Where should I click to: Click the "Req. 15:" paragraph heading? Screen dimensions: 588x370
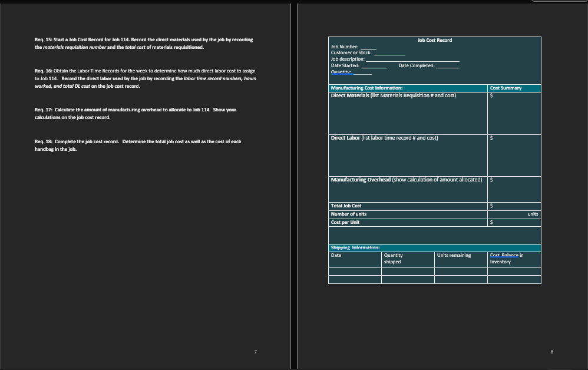(x=44, y=39)
